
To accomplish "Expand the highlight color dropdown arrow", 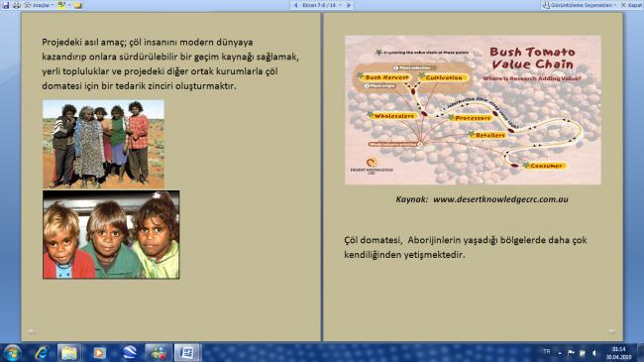I will (69, 5).
